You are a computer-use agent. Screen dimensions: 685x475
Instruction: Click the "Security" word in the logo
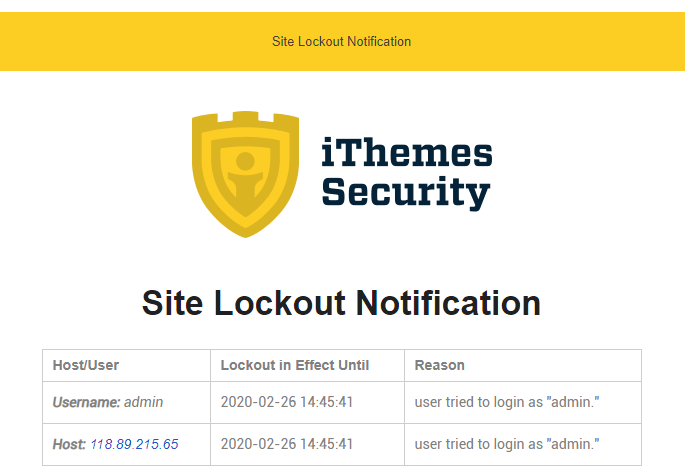point(406,191)
